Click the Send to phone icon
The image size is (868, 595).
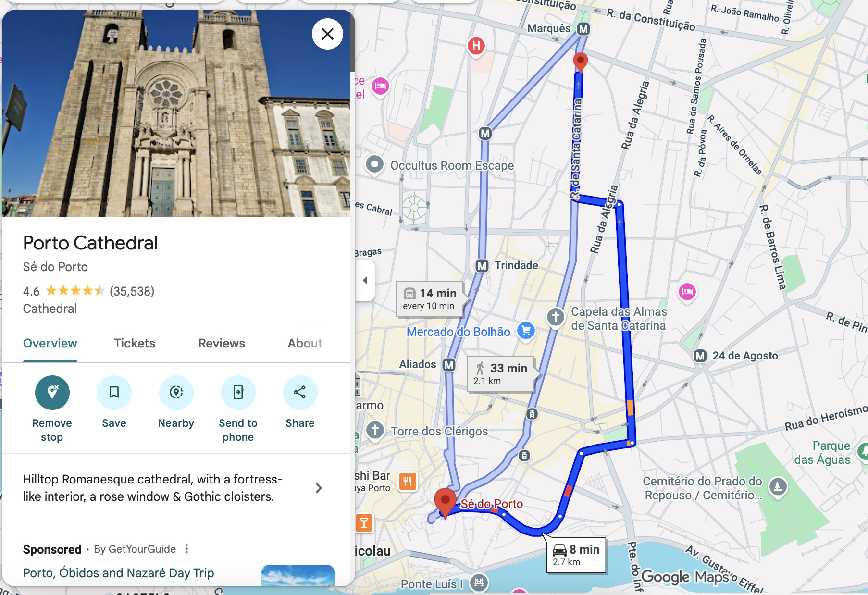(238, 392)
